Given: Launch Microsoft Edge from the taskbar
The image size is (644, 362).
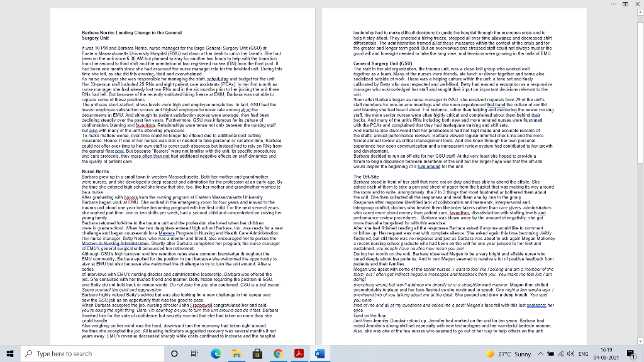Looking at the screenshot, I should 216,353.
